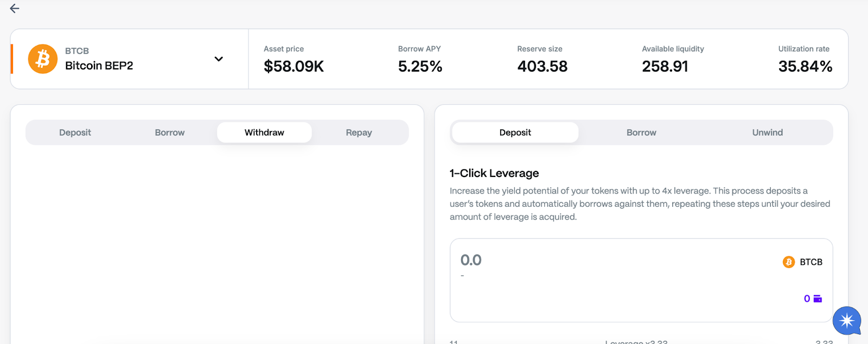Switch to the Repay tab
This screenshot has width=868, height=344.
point(359,132)
